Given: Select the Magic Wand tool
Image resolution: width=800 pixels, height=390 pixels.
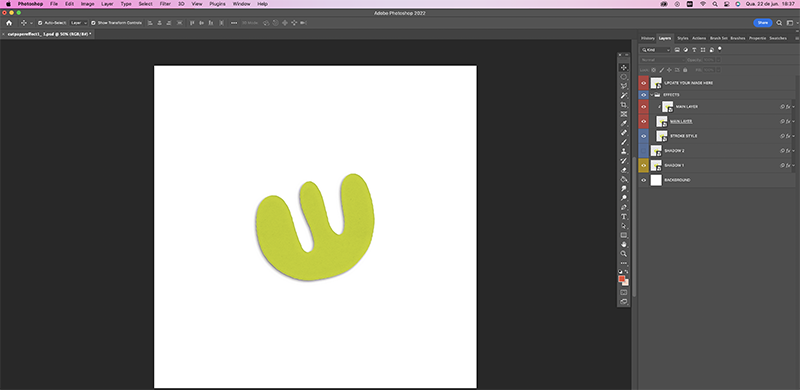Looking at the screenshot, I should tap(623, 95).
